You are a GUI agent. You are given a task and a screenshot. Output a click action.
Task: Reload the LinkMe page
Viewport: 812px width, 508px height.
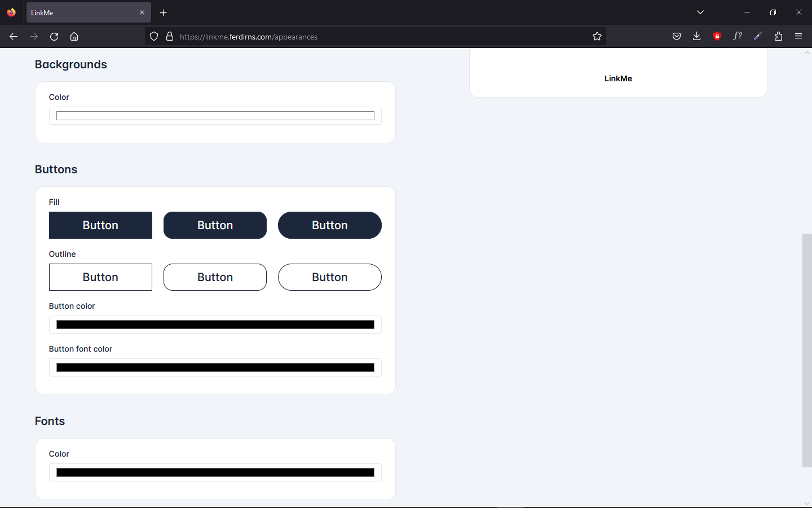(54, 36)
